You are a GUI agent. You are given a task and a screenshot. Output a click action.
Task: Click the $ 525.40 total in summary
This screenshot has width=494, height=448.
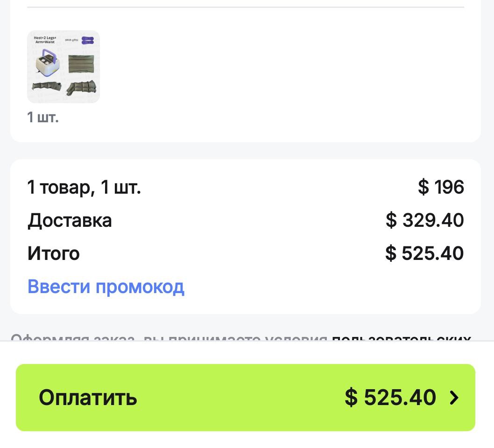click(424, 253)
